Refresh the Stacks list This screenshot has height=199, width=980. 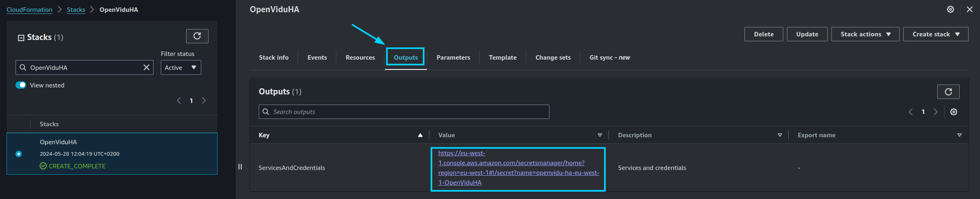197,36
